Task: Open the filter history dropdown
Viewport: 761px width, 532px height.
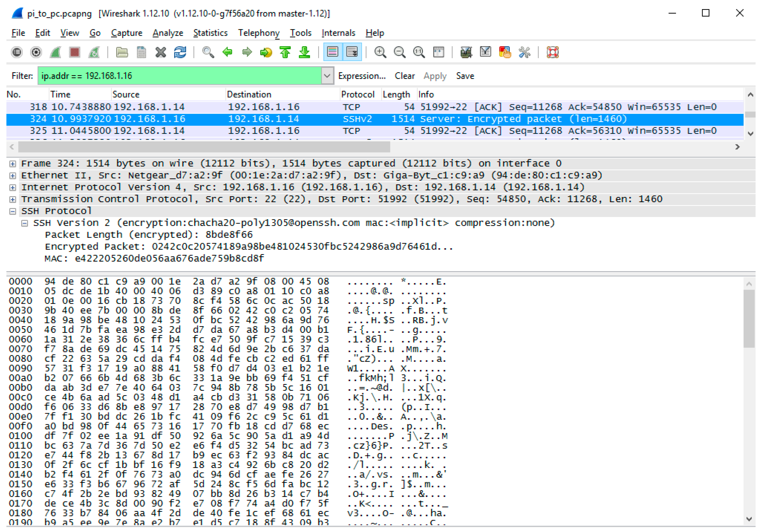Action: point(327,76)
